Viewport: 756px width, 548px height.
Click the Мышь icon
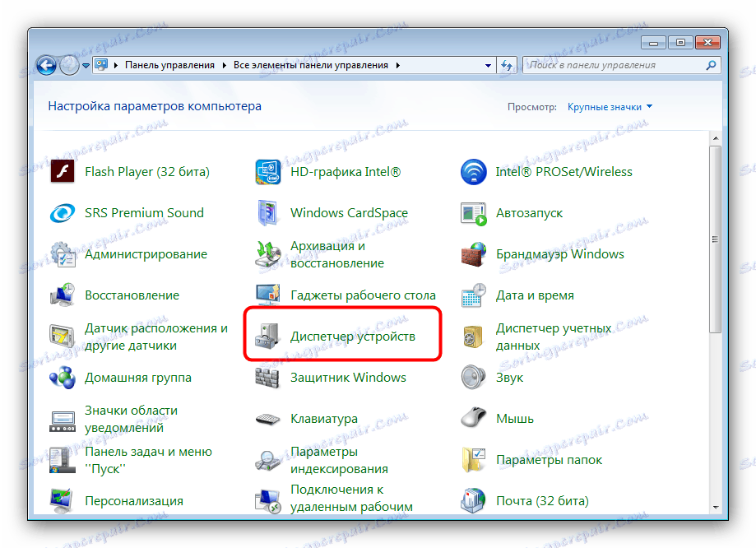474,418
